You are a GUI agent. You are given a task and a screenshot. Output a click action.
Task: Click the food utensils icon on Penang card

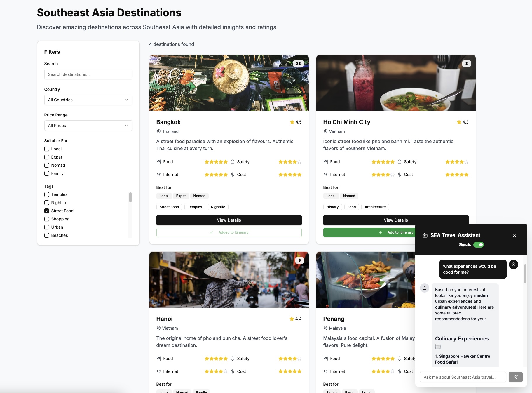tap(325, 359)
